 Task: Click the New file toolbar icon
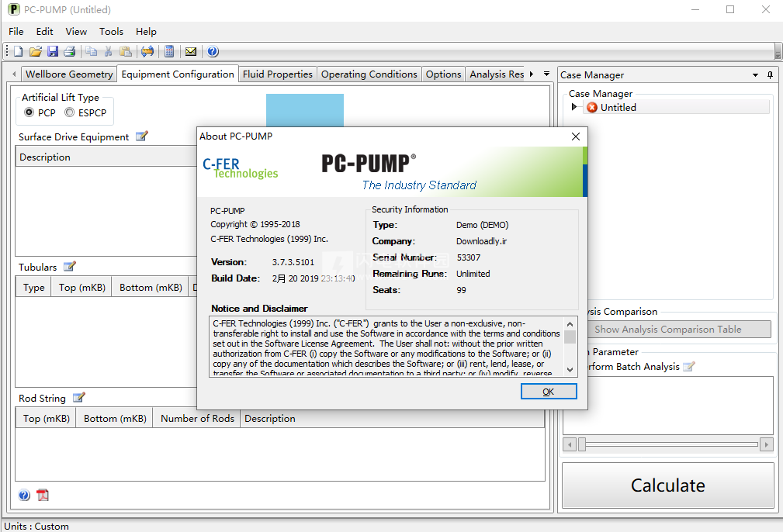(18, 51)
